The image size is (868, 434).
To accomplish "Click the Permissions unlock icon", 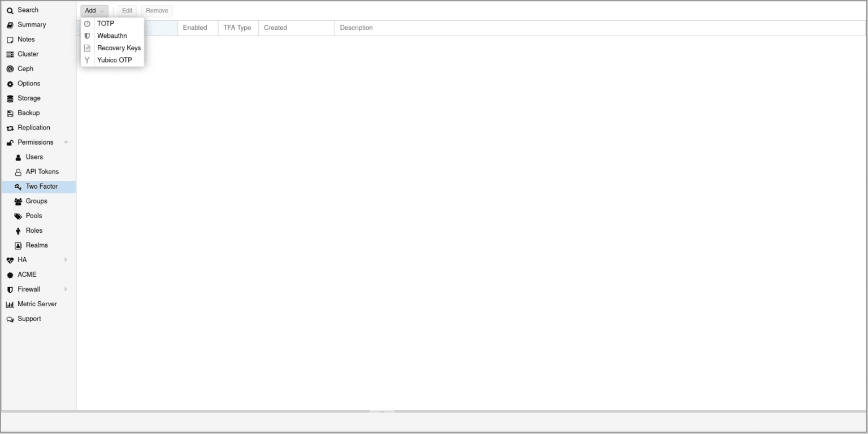I will 10,142.
